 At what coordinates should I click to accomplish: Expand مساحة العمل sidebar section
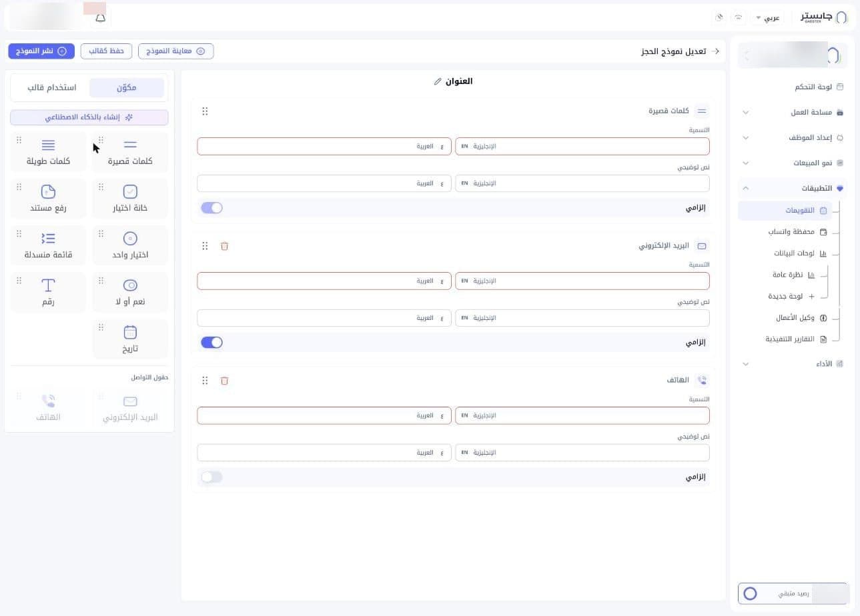pos(792,113)
